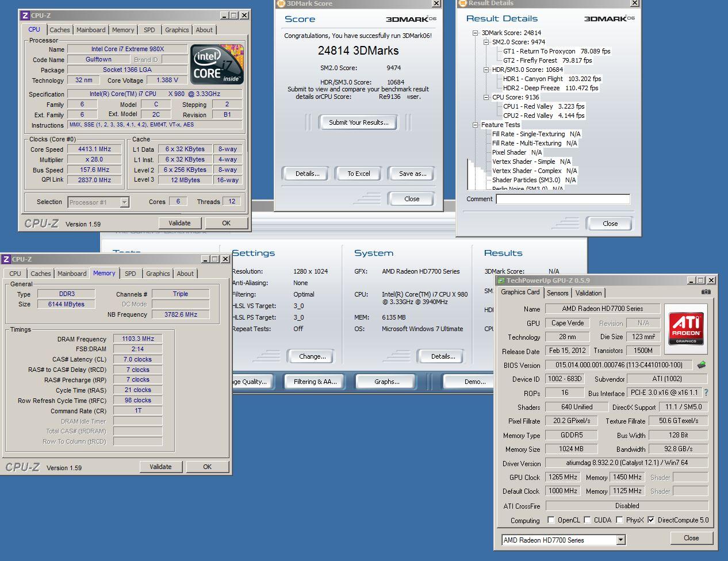Select Pixel Shader N/A tree row

(x=516, y=152)
